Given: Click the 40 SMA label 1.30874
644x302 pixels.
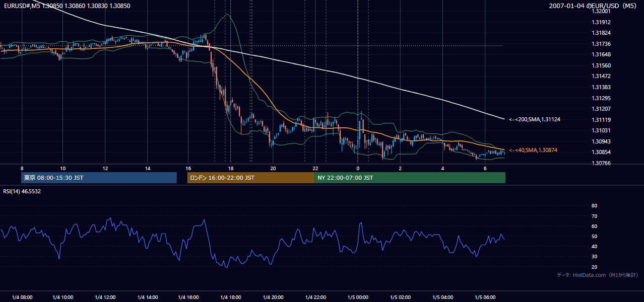Looking at the screenshot, I should pyautogui.click(x=533, y=150).
